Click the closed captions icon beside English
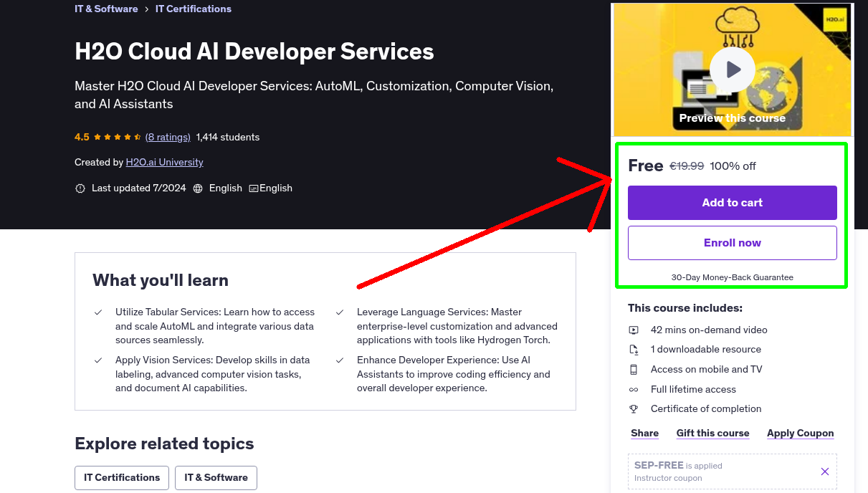 pos(253,188)
